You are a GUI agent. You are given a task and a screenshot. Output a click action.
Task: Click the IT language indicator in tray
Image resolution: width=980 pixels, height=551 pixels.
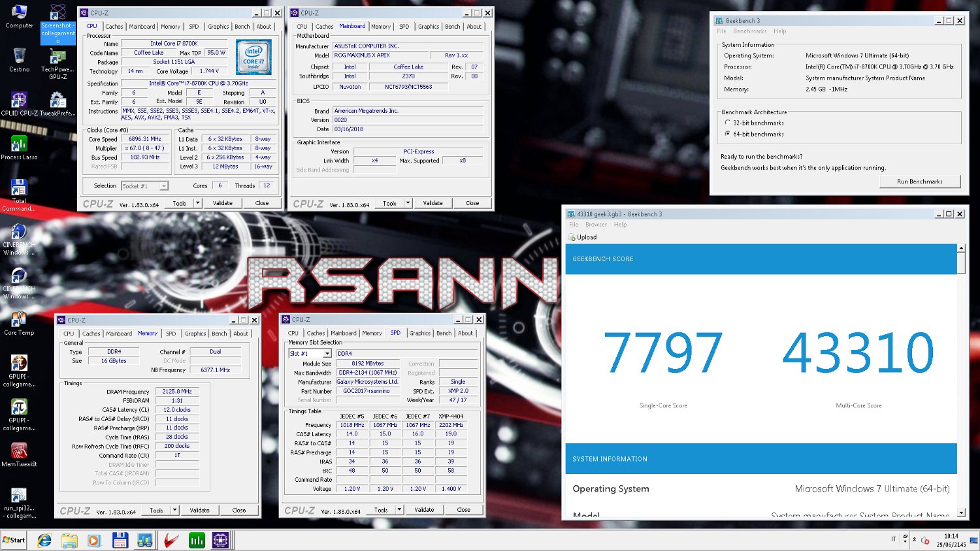(x=893, y=539)
